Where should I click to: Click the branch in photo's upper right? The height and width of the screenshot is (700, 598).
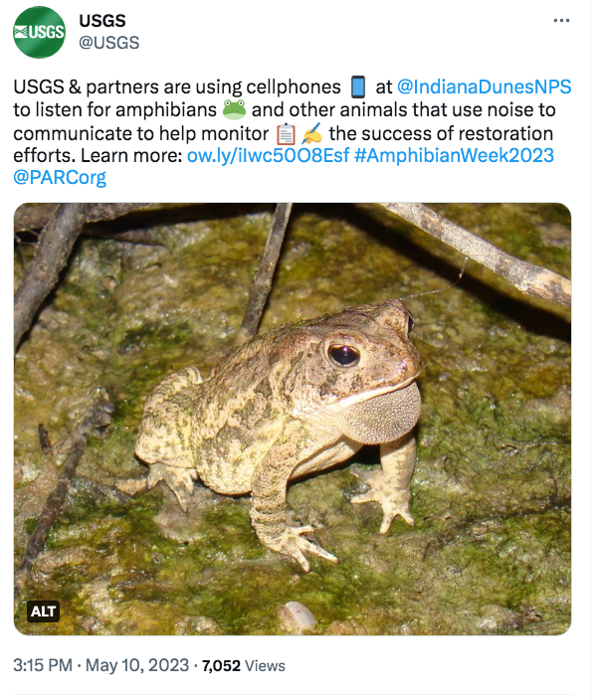[x=483, y=253]
